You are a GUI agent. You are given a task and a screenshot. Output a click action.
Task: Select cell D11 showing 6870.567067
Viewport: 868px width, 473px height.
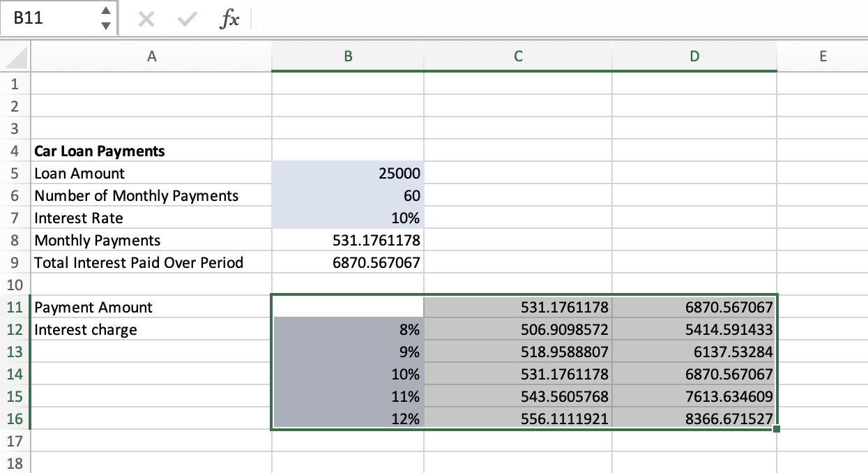click(x=694, y=307)
